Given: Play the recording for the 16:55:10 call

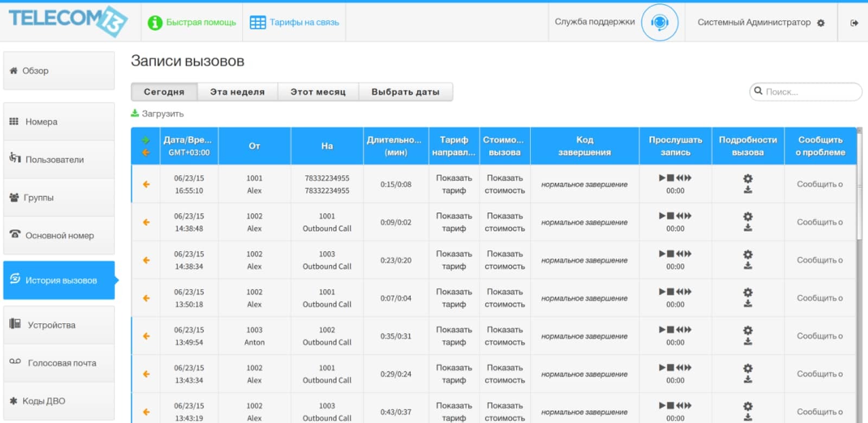Looking at the screenshot, I should point(662,178).
